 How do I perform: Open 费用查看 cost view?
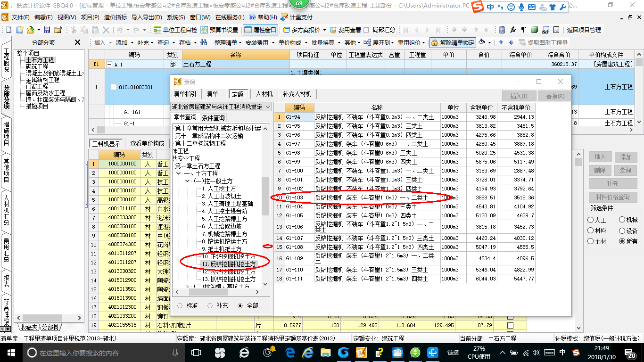coord(346,30)
